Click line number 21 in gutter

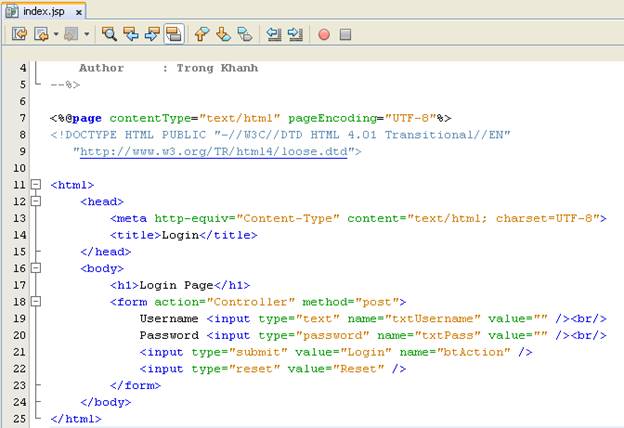19,352
